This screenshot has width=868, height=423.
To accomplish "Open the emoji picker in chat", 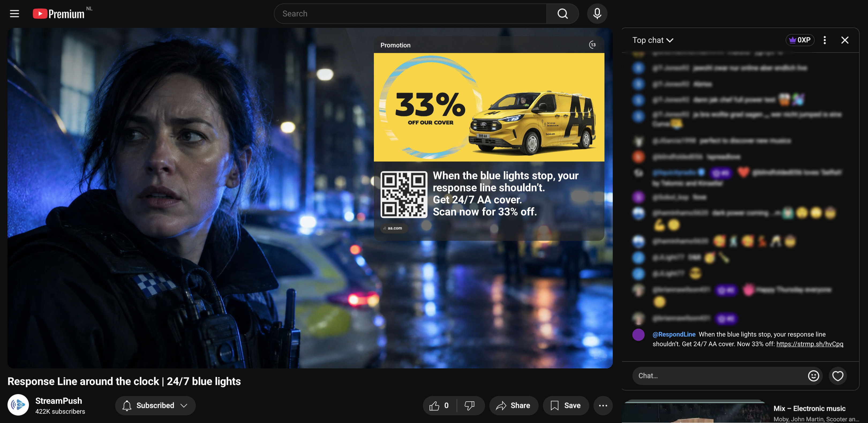I will (x=813, y=376).
